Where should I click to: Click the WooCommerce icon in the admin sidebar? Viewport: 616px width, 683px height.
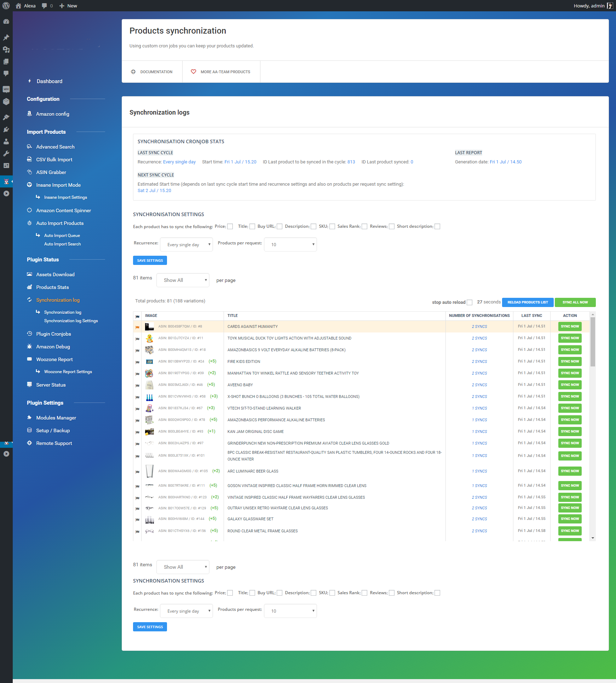(6, 89)
